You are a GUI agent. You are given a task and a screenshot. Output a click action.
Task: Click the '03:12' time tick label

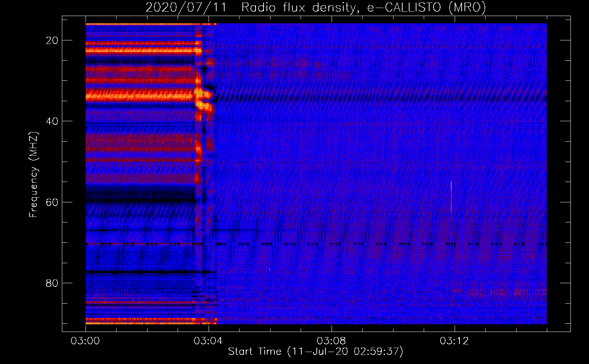pyautogui.click(x=454, y=341)
